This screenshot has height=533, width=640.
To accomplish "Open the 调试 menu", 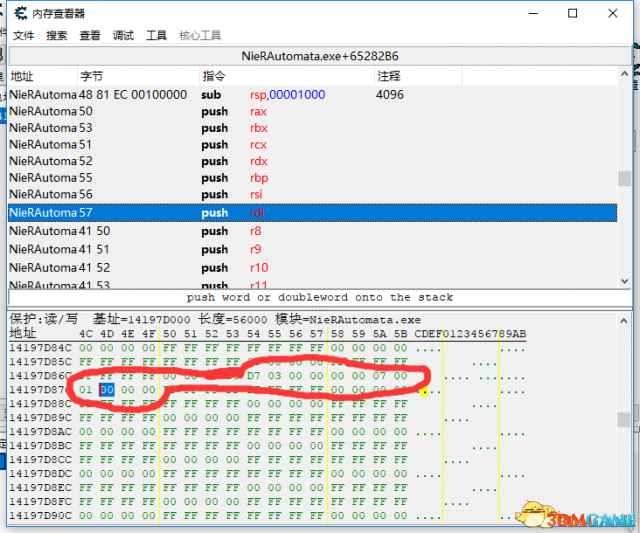I will (x=123, y=36).
